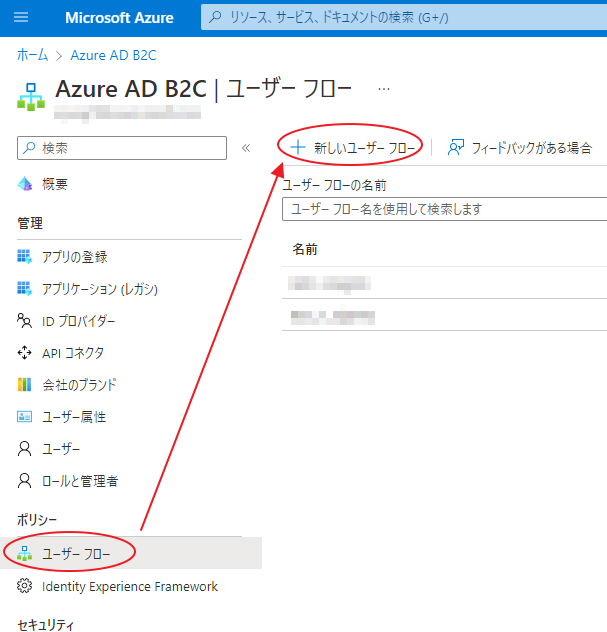607x632 pixels.
Task: Open the more options ellipsis beside title
Action: pyautogui.click(x=384, y=89)
